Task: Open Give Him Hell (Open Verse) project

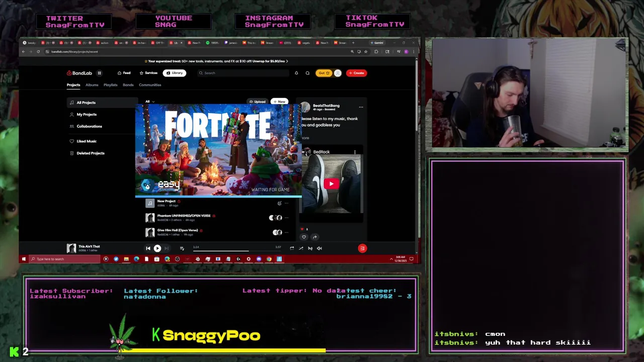Action: [x=217, y=232]
